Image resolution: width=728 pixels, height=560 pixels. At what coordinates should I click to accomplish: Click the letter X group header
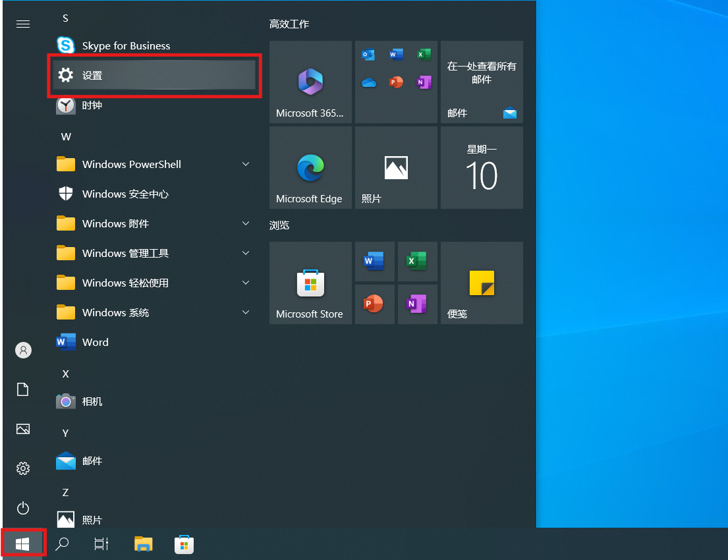[x=65, y=374]
